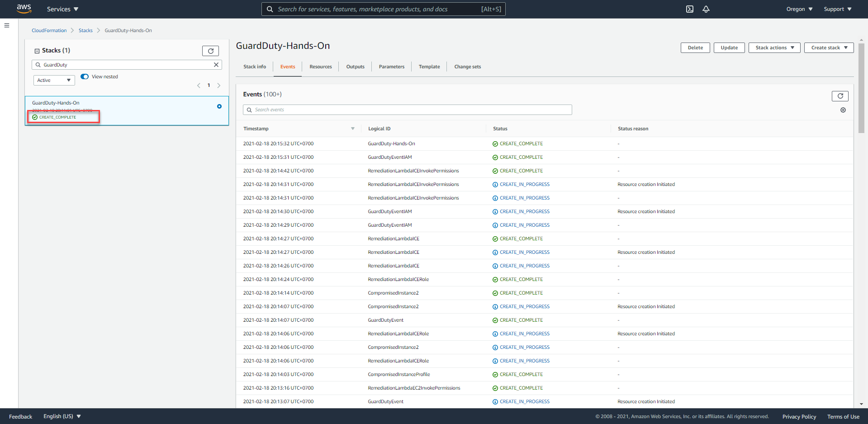The image size is (868, 424).
Task: Switch to the Resources tab
Action: (321, 67)
